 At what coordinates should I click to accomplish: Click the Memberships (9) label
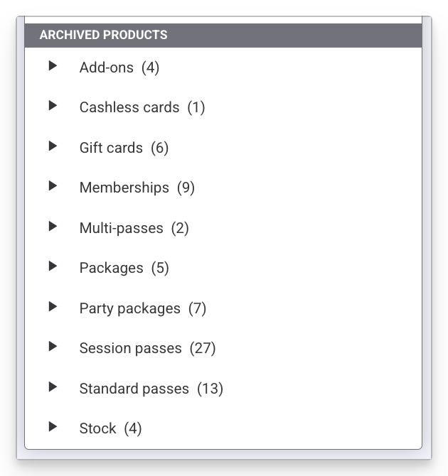point(137,188)
